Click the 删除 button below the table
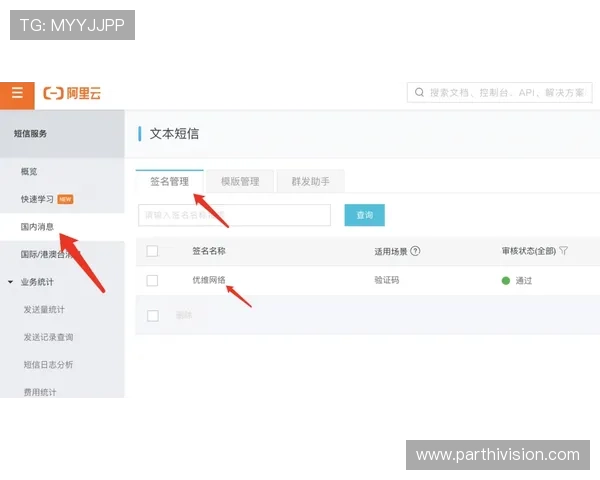Image resolution: width=600 pixels, height=480 pixels. (184, 315)
